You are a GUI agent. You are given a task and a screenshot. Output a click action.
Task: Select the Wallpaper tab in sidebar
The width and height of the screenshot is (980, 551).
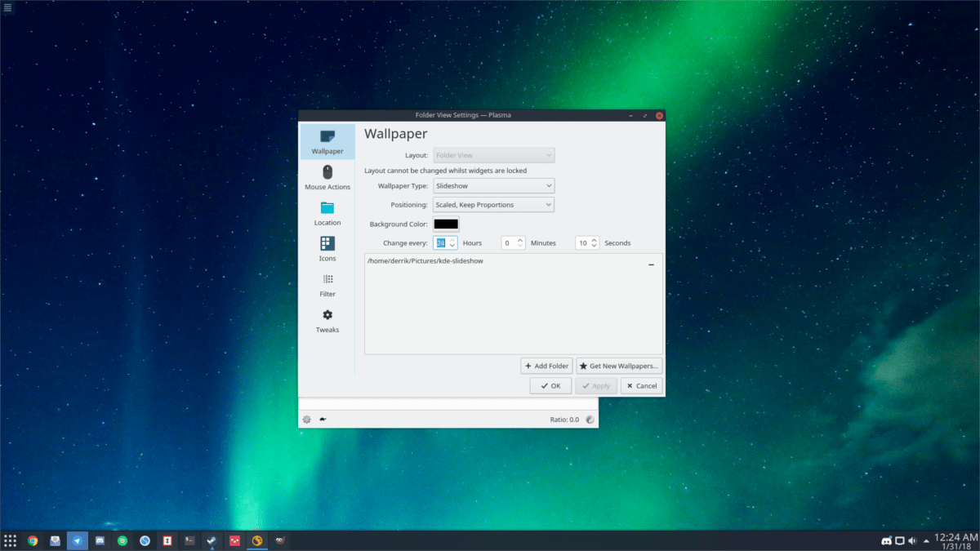coord(327,141)
